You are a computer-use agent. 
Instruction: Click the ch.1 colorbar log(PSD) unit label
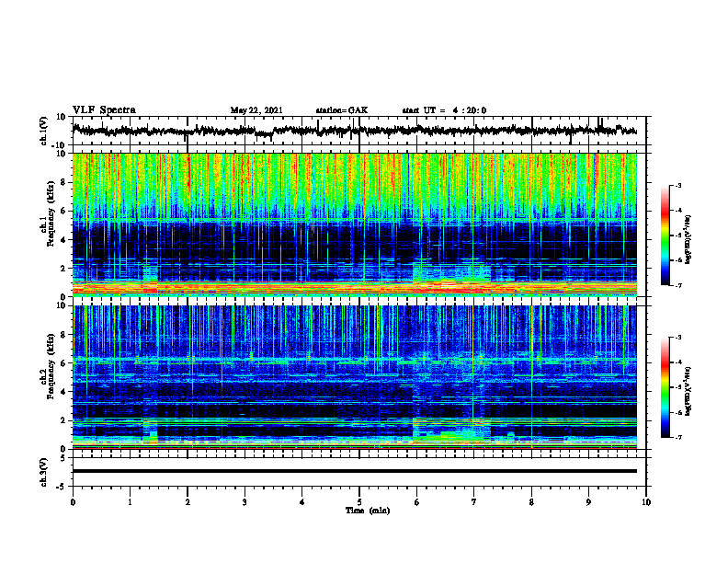coord(688,240)
